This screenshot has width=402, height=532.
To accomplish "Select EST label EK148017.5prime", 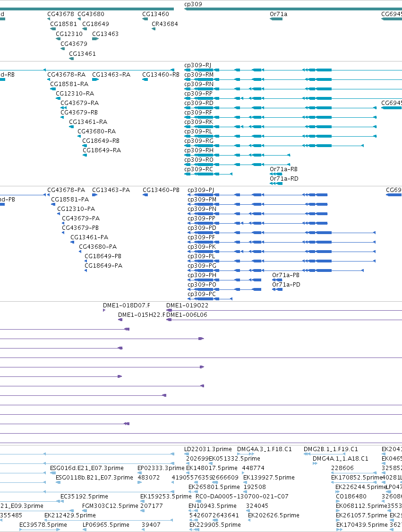I will tap(212, 468).
